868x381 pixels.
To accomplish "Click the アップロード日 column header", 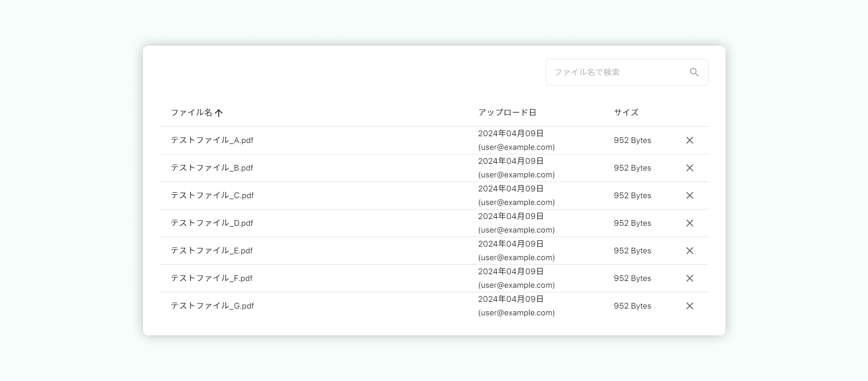I will [x=507, y=113].
